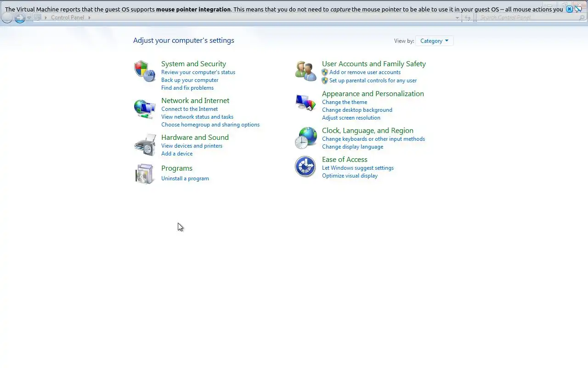This screenshot has height=368, width=588.
Task: Click Connect to the Internet
Action: (189, 109)
